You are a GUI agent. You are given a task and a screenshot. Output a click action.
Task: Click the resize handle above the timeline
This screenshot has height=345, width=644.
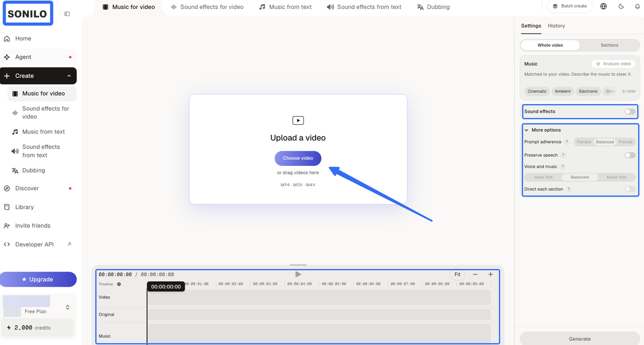point(298,265)
